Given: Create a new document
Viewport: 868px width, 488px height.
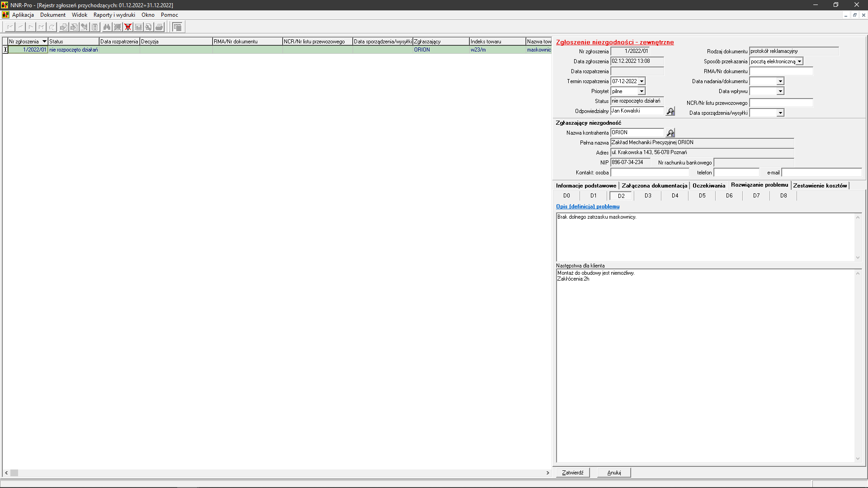Looking at the screenshot, I should coord(63,27).
